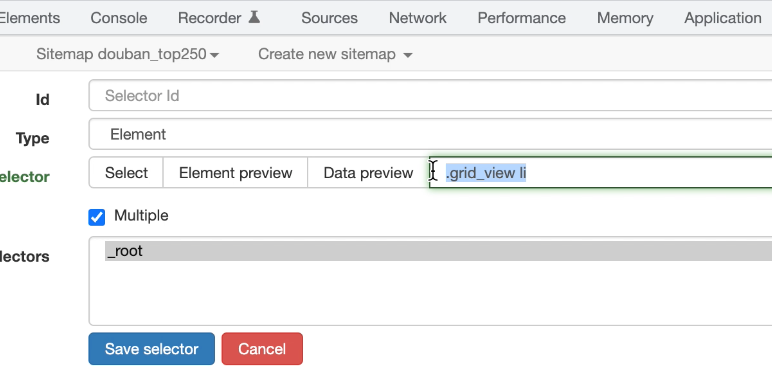The width and height of the screenshot is (772, 373).
Task: Expand the Sitemap douban_top250 dropdown
Action: coord(128,54)
